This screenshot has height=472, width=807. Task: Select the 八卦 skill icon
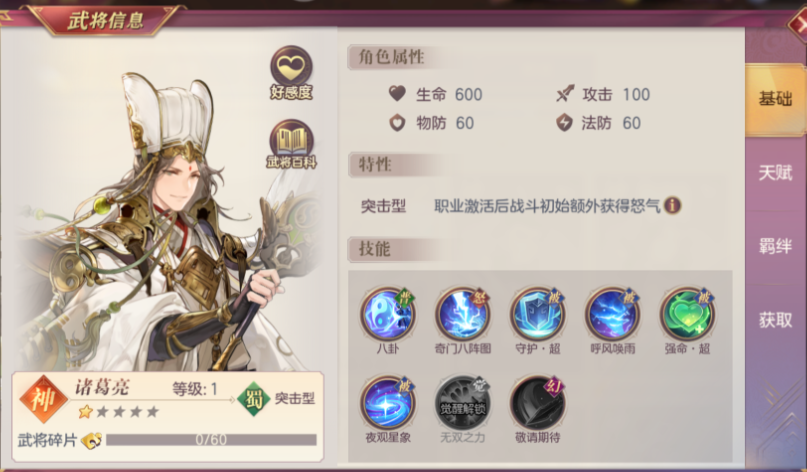point(388,313)
